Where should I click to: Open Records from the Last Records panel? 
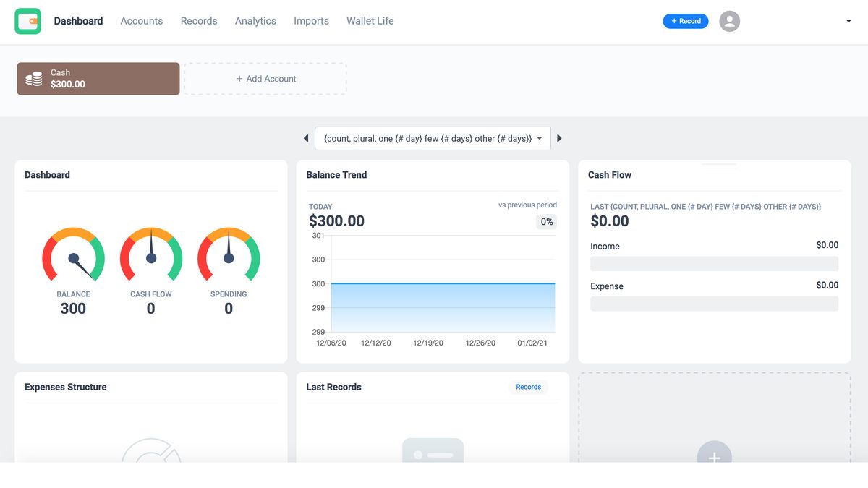(529, 387)
